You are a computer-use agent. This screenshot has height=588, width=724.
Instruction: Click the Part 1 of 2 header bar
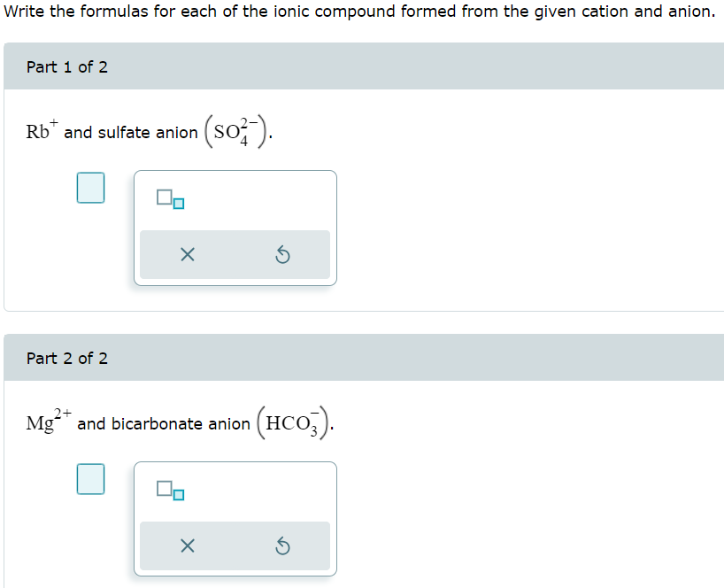[354, 66]
